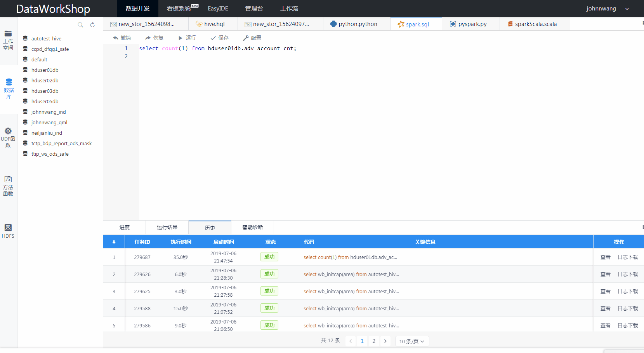
Task: Click the previous page arrow
Action: coord(351,341)
